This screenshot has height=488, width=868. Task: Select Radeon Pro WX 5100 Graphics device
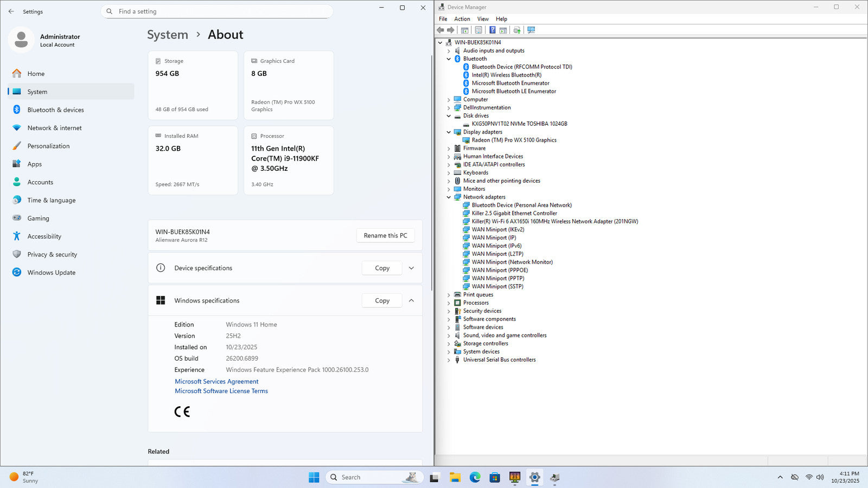(x=514, y=140)
